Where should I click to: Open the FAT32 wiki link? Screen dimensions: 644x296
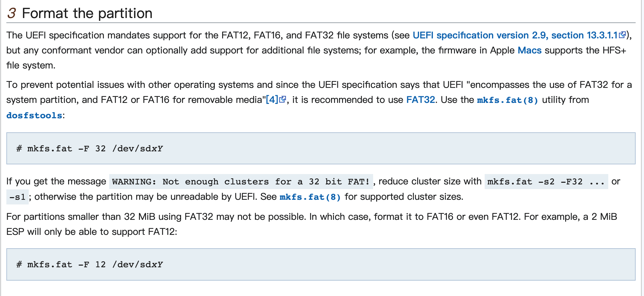[x=421, y=100]
